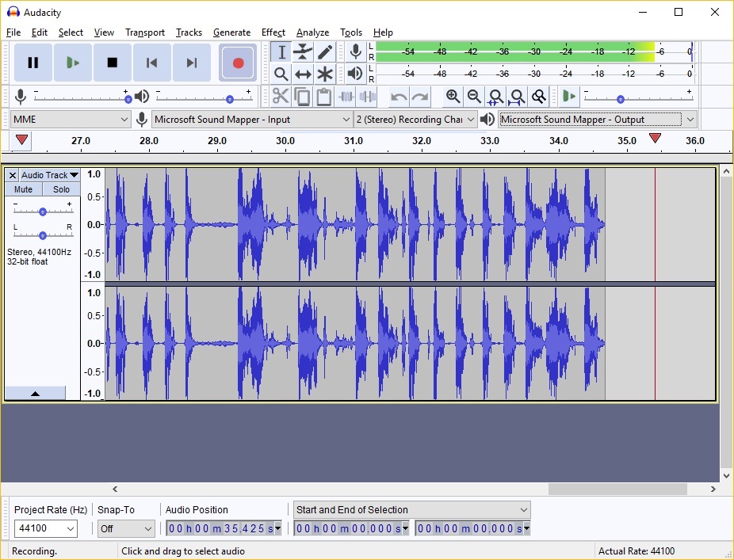Click the Zoom Out icon
This screenshot has height=560, width=734.
tap(474, 97)
